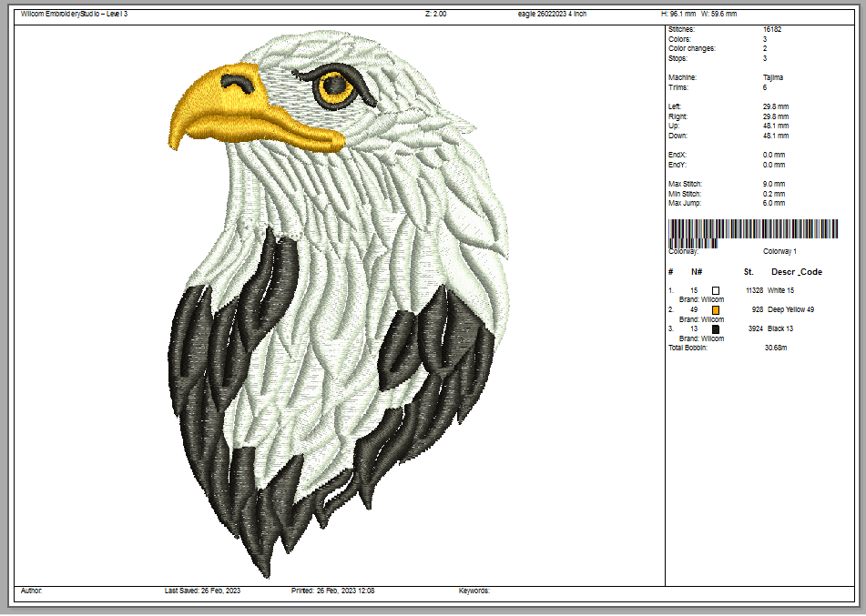
Task: Click the design height H: 96.1 mm text
Action: [x=678, y=15]
